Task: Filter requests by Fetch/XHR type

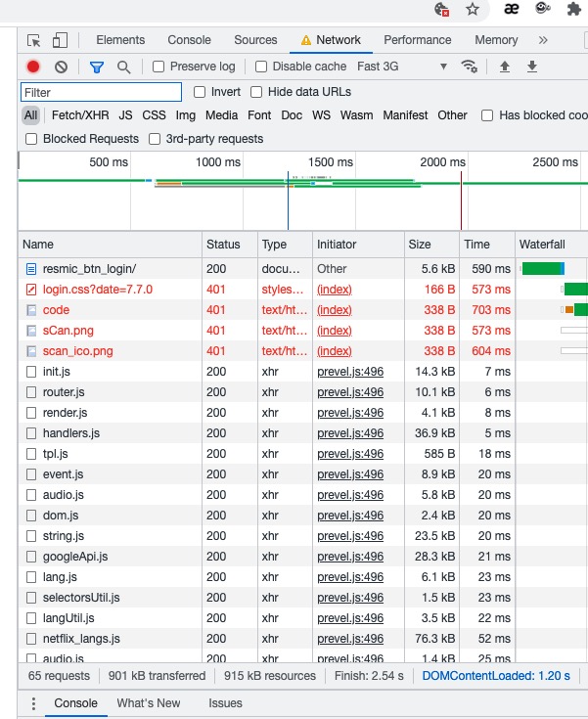Action: click(81, 115)
